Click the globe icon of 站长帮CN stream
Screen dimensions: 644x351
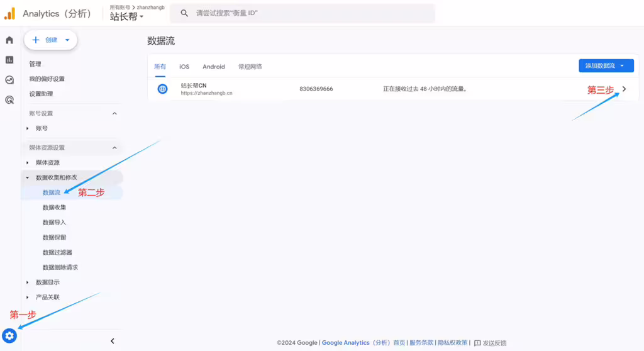(x=162, y=89)
